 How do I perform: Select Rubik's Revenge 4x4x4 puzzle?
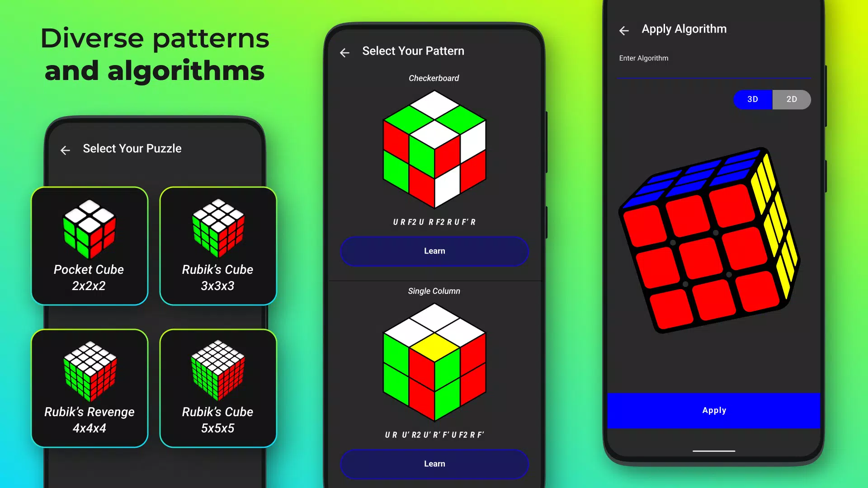(x=90, y=387)
